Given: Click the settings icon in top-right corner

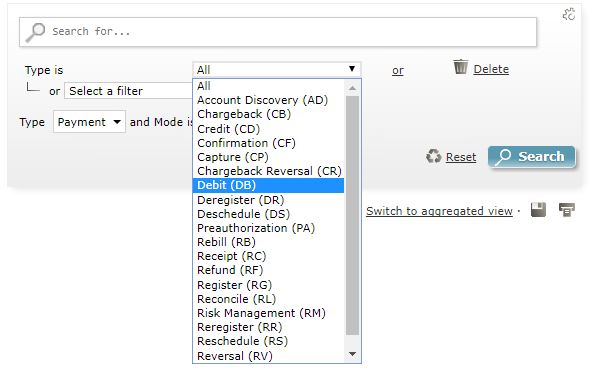Looking at the screenshot, I should coord(569,14).
